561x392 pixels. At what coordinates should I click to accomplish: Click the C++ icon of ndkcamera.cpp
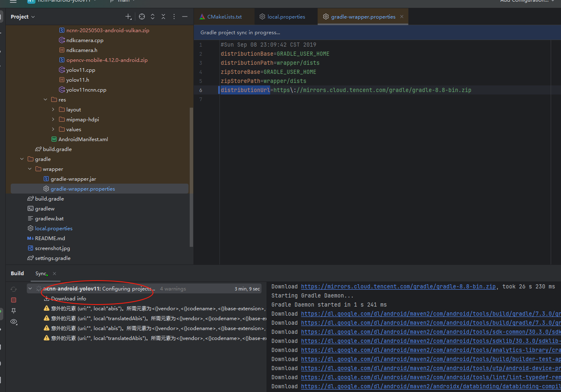(x=62, y=40)
